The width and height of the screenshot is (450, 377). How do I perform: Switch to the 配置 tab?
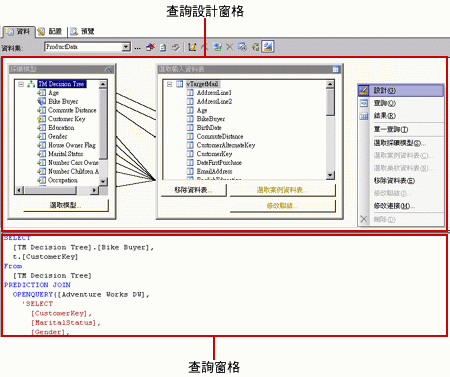click(51, 32)
